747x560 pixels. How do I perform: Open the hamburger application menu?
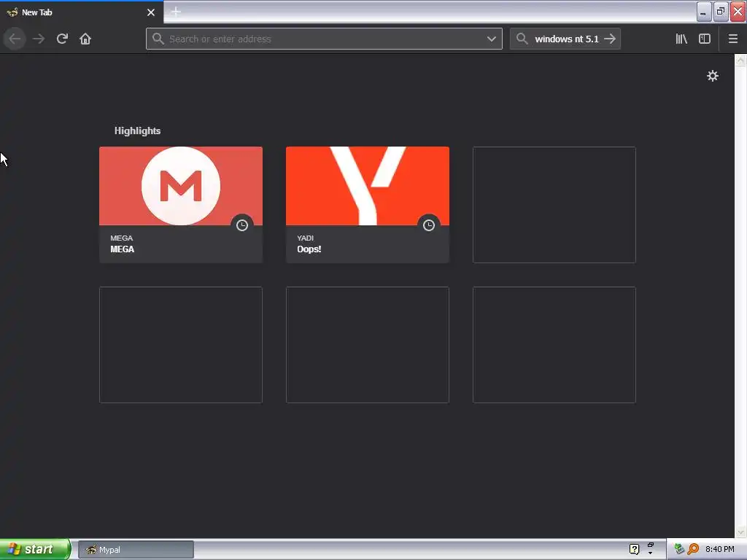(x=732, y=39)
